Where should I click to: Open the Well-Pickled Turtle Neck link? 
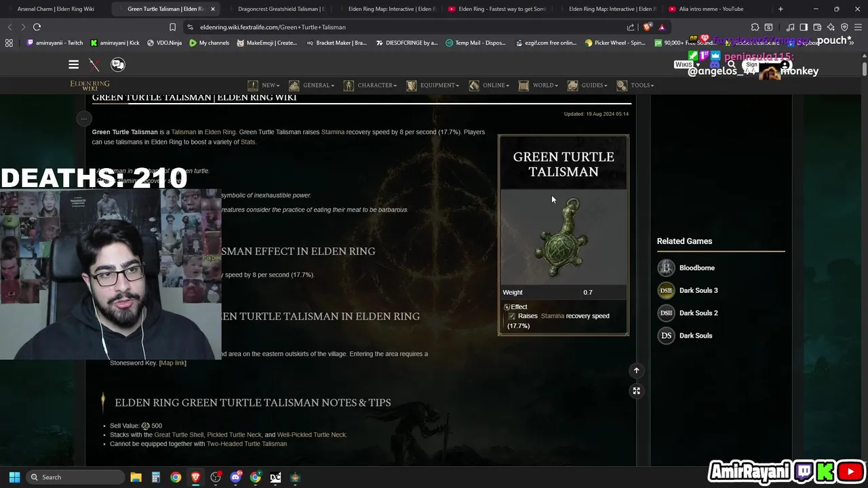pos(311,434)
